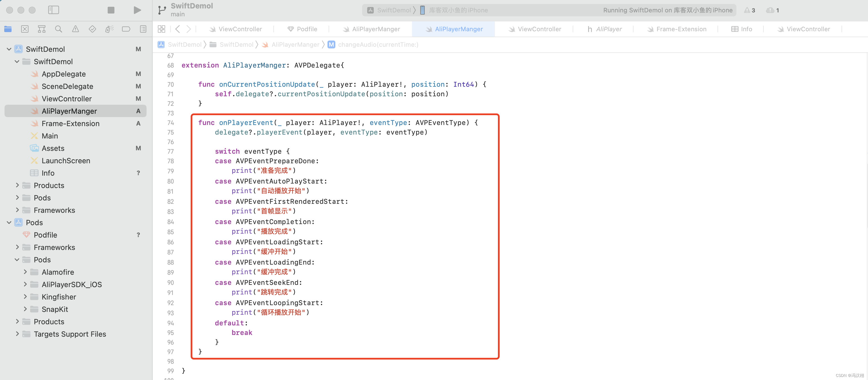Click on AliPlayerManger in file navigator
Screen dimensions: 868x380
click(x=69, y=111)
